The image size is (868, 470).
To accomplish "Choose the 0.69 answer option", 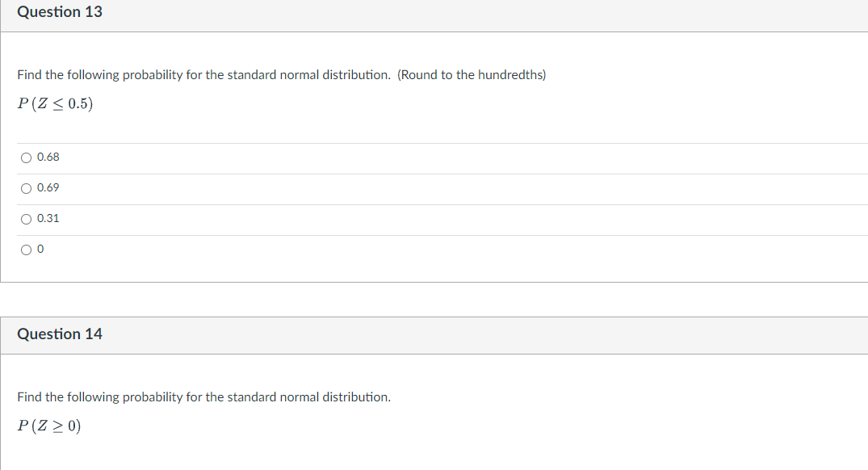I will (x=26, y=187).
